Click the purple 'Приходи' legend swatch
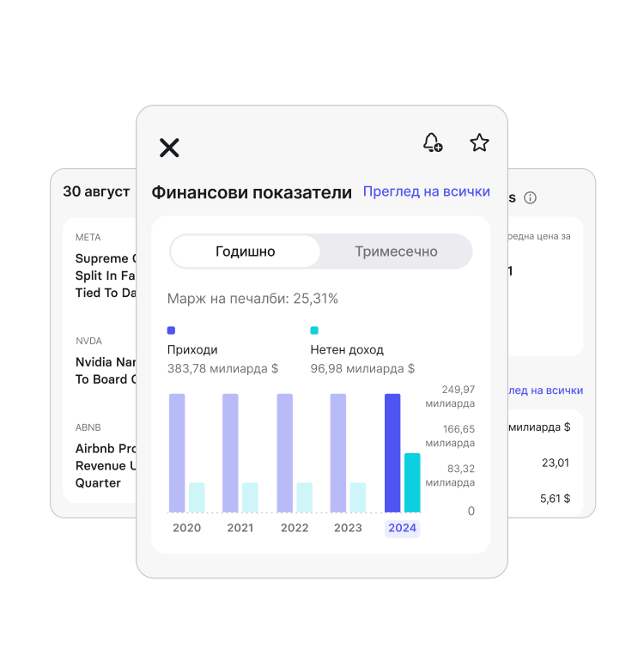Image resolution: width=644 pixels, height=666 pixels. pos(171,330)
